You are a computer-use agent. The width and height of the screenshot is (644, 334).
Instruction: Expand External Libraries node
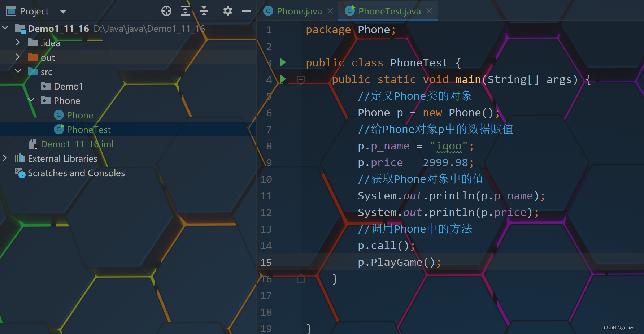(5, 158)
